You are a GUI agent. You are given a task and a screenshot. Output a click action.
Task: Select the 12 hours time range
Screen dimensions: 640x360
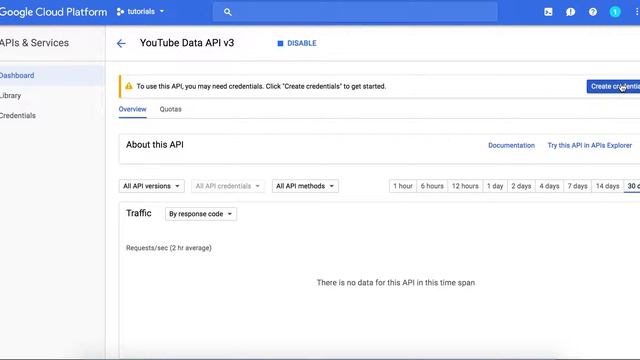(465, 186)
